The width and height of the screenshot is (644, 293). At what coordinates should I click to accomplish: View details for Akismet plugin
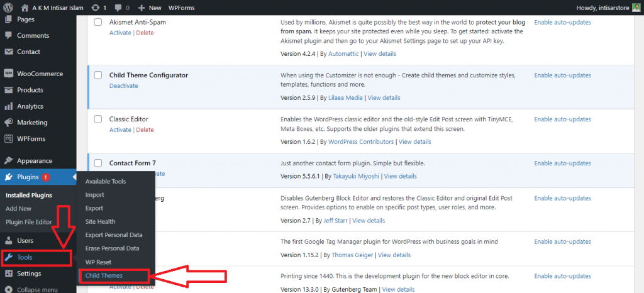coord(380,53)
